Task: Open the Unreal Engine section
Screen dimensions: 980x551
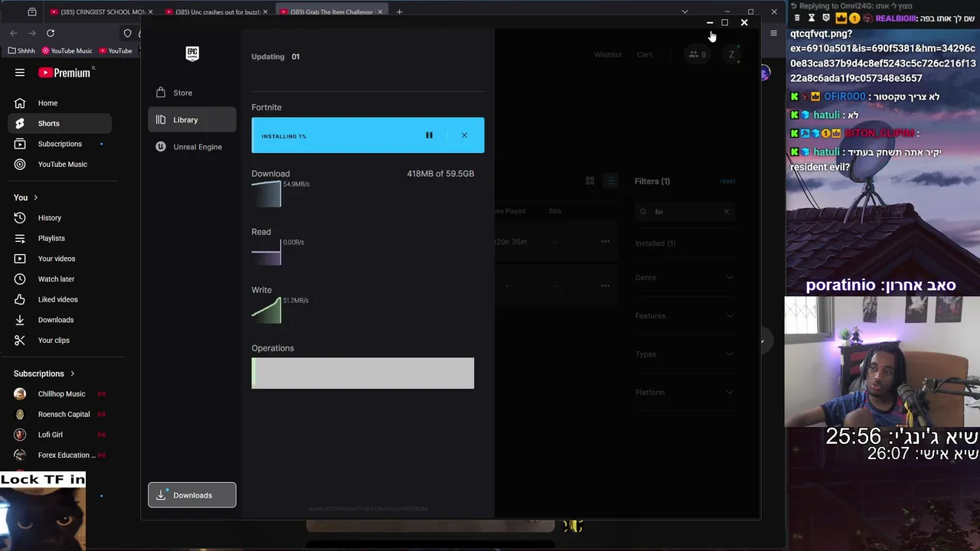Action: [x=191, y=147]
